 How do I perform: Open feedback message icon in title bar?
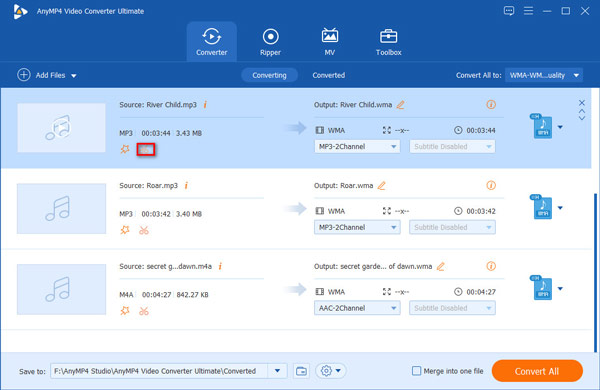click(x=509, y=11)
